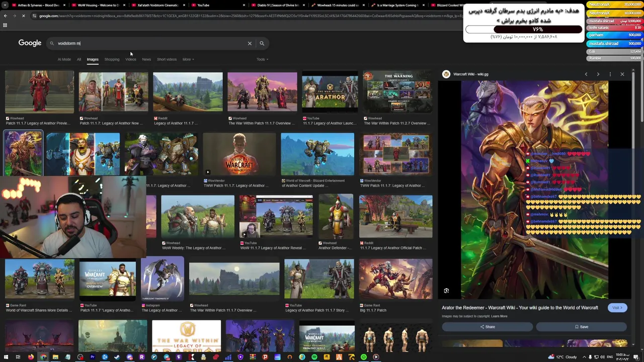Switch to the WoW Housing browser tab
Screen dimensions: 644x362
point(98,5)
